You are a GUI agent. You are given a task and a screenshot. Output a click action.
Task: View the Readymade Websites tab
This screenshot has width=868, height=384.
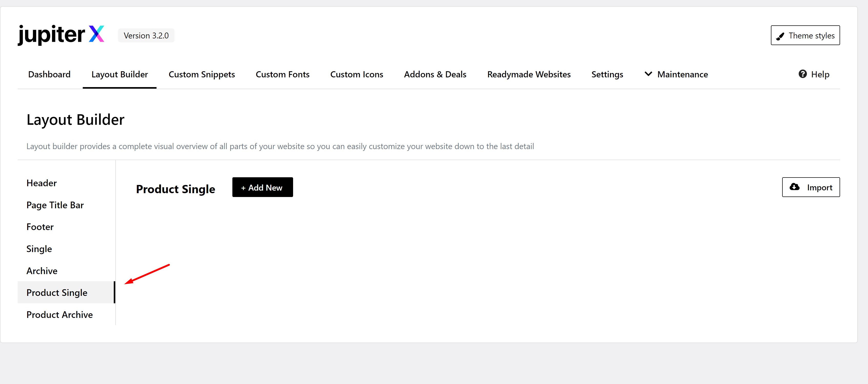point(529,74)
